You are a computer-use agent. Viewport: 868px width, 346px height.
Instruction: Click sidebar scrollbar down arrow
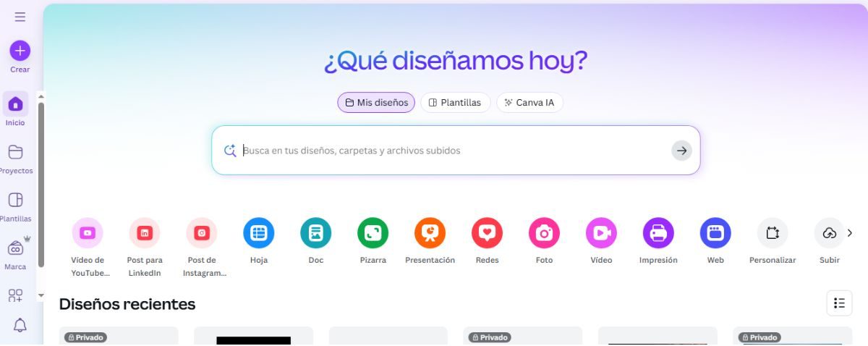click(x=41, y=295)
